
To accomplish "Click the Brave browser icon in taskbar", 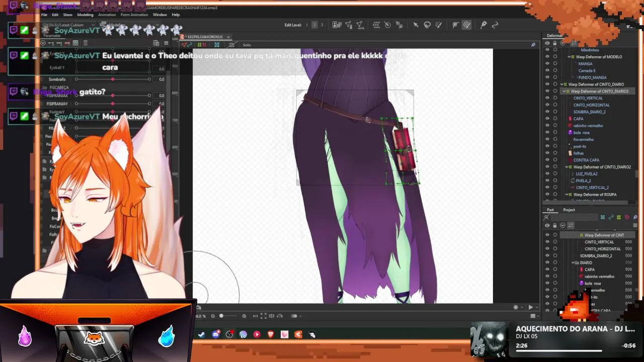I will (x=271, y=334).
